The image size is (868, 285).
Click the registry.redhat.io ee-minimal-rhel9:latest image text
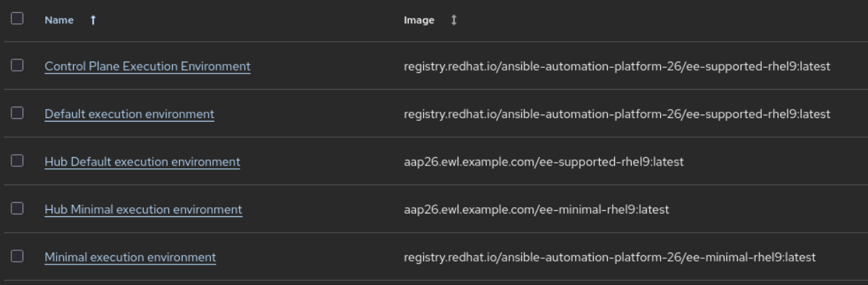(609, 257)
